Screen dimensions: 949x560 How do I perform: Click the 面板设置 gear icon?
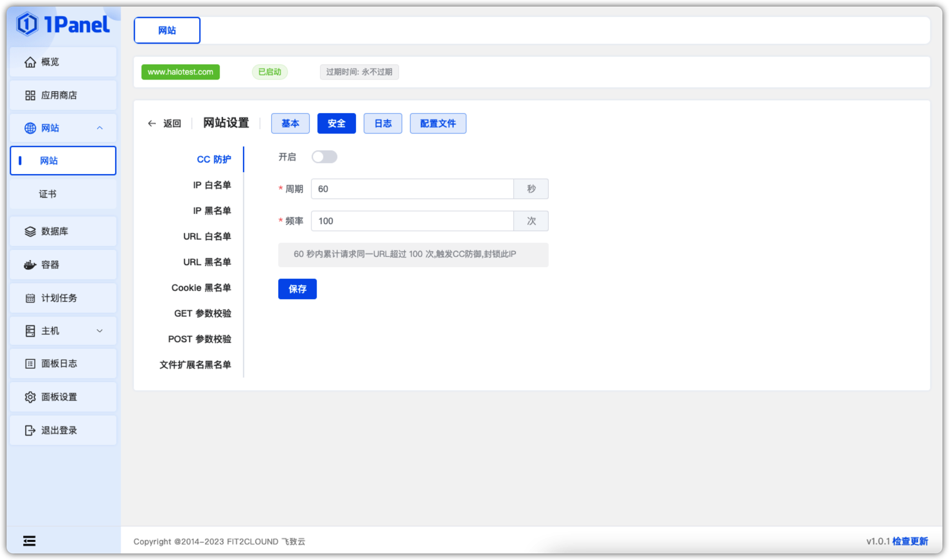pyautogui.click(x=30, y=397)
